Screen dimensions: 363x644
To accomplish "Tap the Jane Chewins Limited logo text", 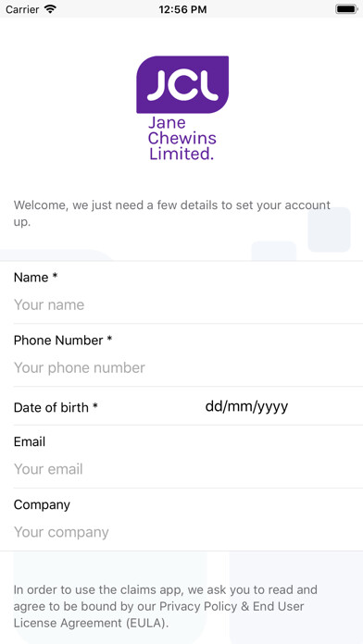I will [x=181, y=139].
